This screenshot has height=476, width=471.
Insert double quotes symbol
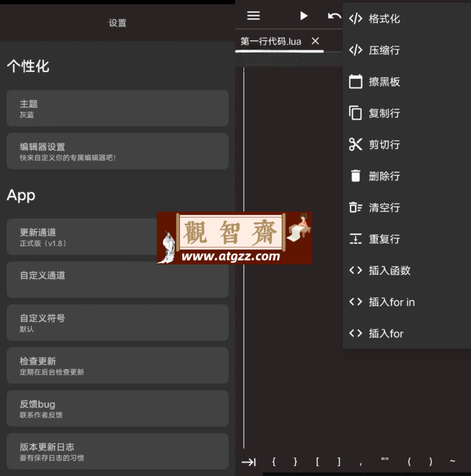pos(385,460)
